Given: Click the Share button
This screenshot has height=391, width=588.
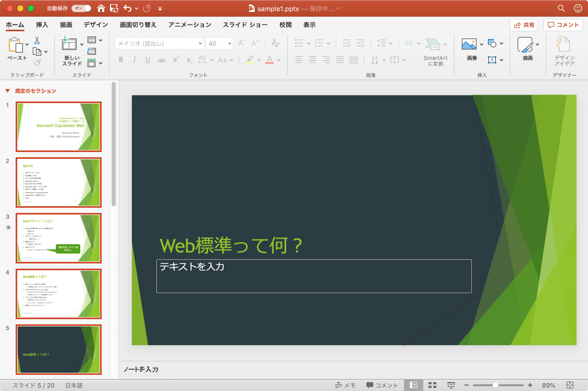Looking at the screenshot, I should pyautogui.click(x=524, y=24).
